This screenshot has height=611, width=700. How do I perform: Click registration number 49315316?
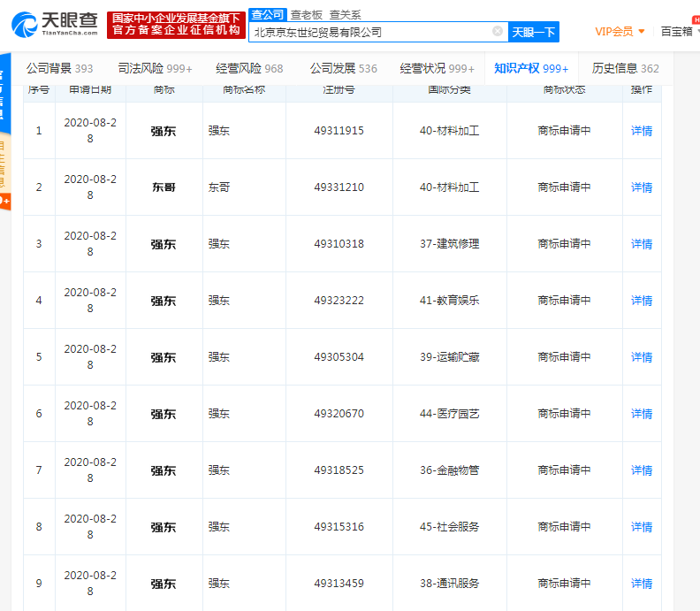339,527
